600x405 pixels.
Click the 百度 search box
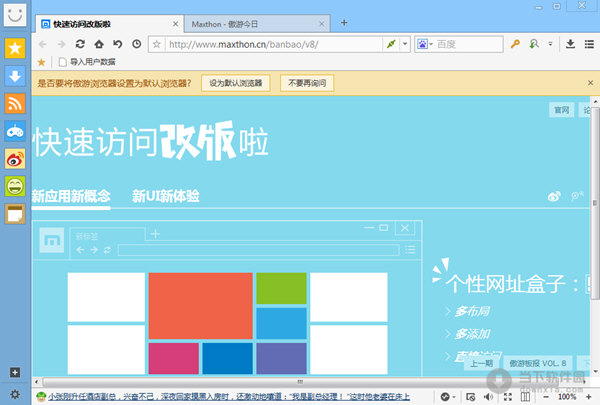[468, 44]
